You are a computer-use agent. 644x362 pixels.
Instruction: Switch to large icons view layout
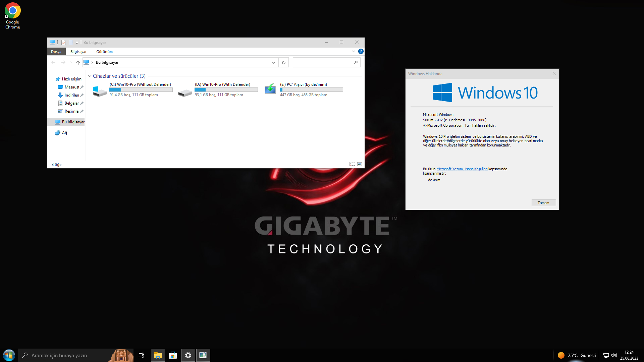click(360, 164)
